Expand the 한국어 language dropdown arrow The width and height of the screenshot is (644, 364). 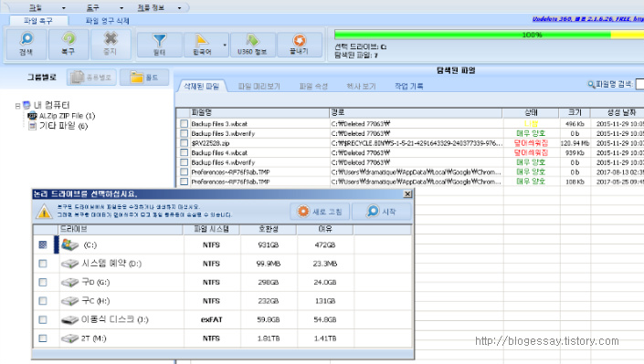pyautogui.click(x=225, y=45)
